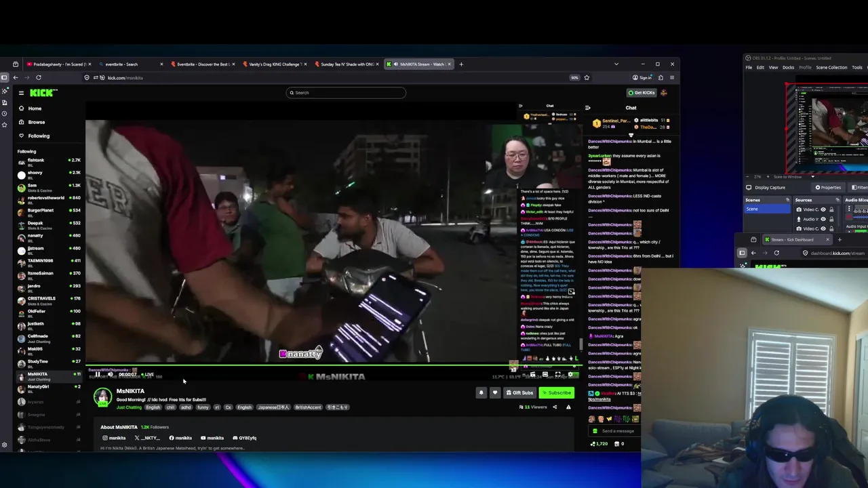Open the __NKTY__ X profile link

point(147,438)
